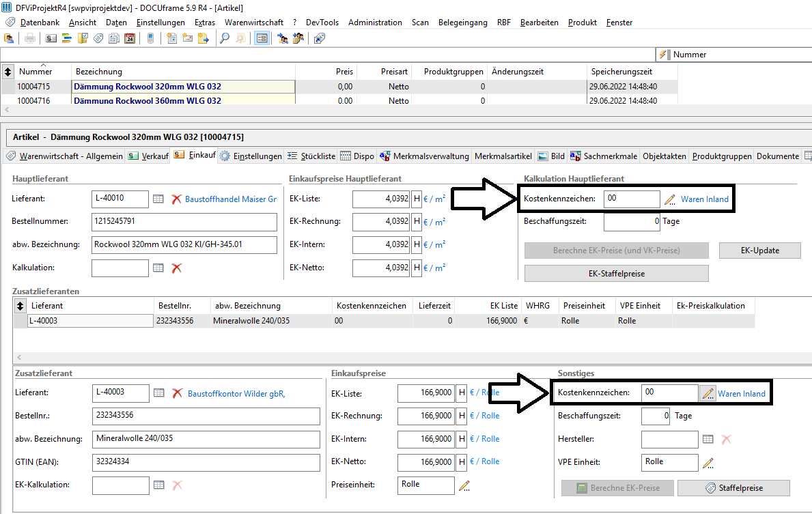This screenshot has width=812, height=514.
Task: Open the Einstellungen menu
Action: pos(160,23)
